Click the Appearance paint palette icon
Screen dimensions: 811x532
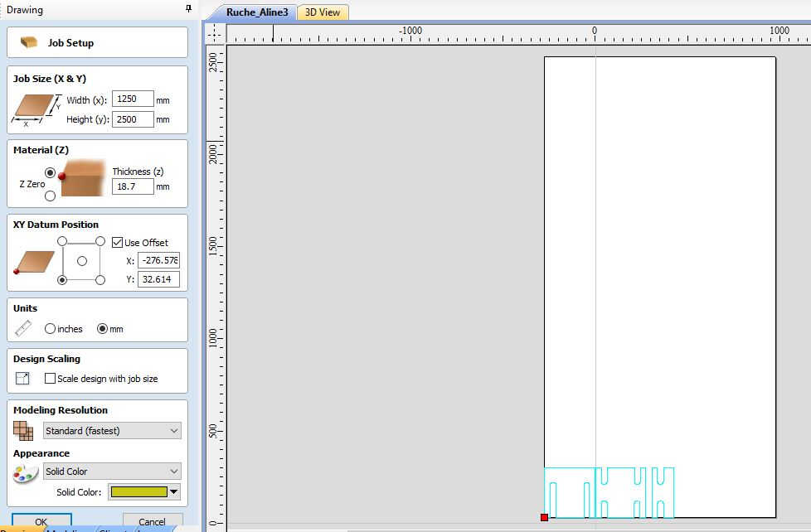click(x=26, y=473)
